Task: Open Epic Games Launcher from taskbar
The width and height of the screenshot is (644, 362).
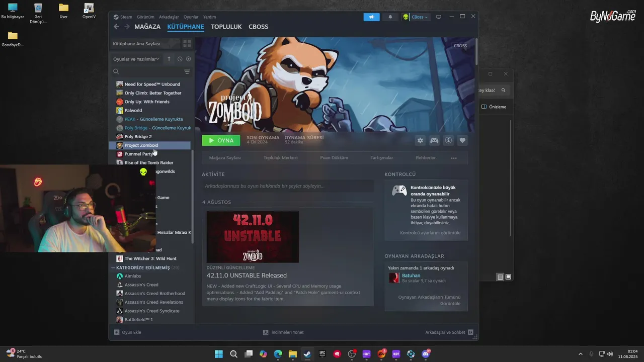Action: point(322,354)
